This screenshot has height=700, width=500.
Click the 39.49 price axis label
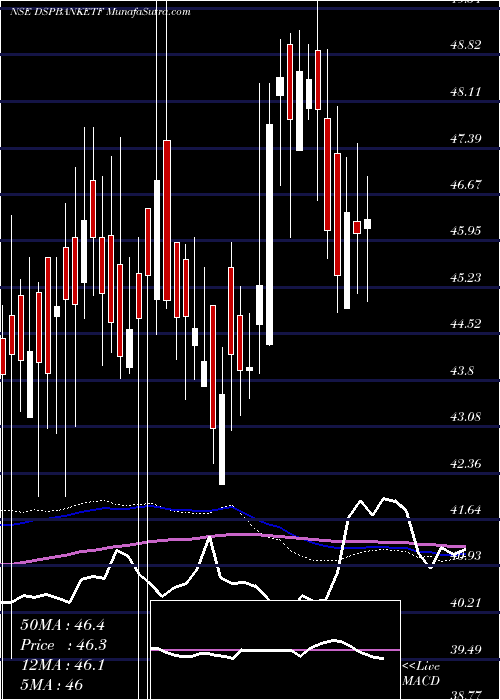pos(466,649)
